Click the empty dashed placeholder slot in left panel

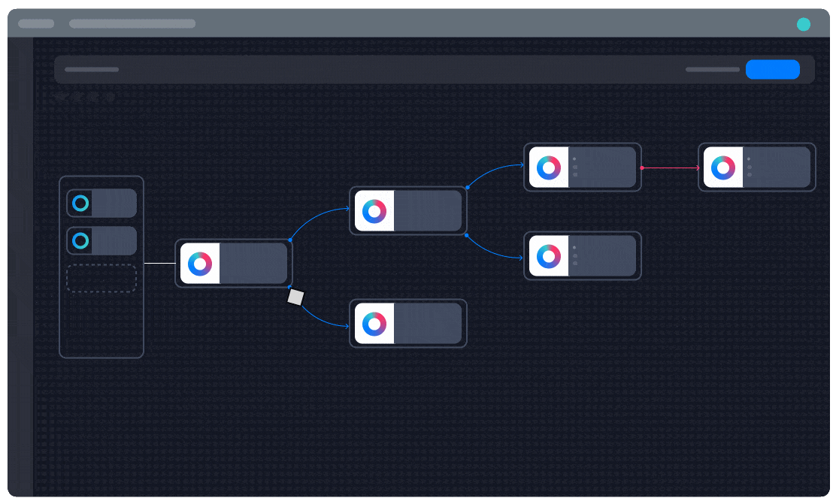(x=101, y=278)
